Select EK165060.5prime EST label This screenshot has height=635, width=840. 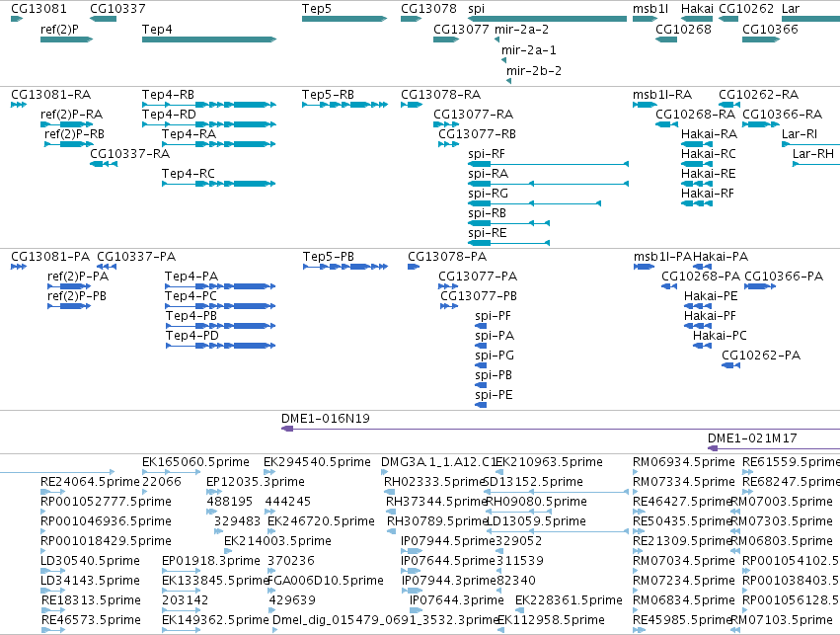195,462
